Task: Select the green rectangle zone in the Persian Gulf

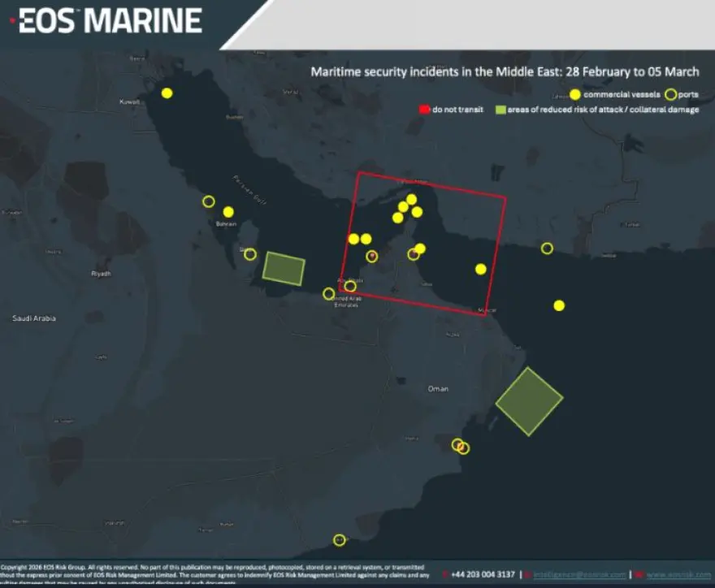Action: tap(284, 269)
